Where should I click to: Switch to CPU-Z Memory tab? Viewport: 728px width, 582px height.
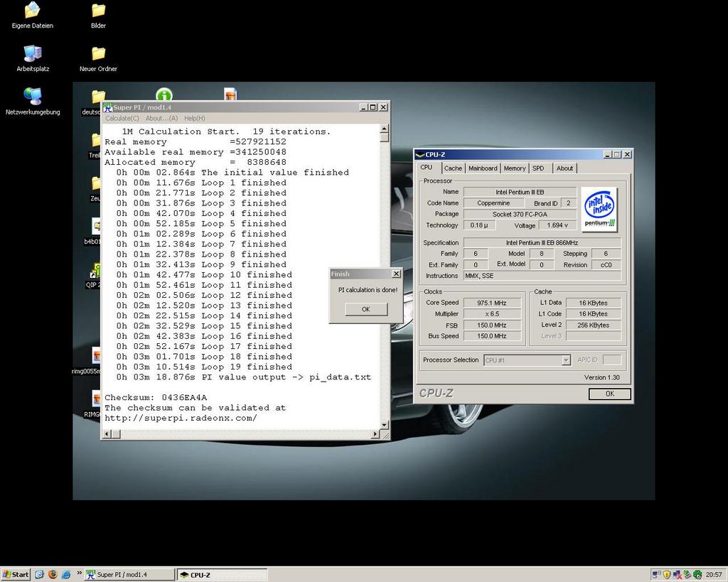(x=515, y=168)
